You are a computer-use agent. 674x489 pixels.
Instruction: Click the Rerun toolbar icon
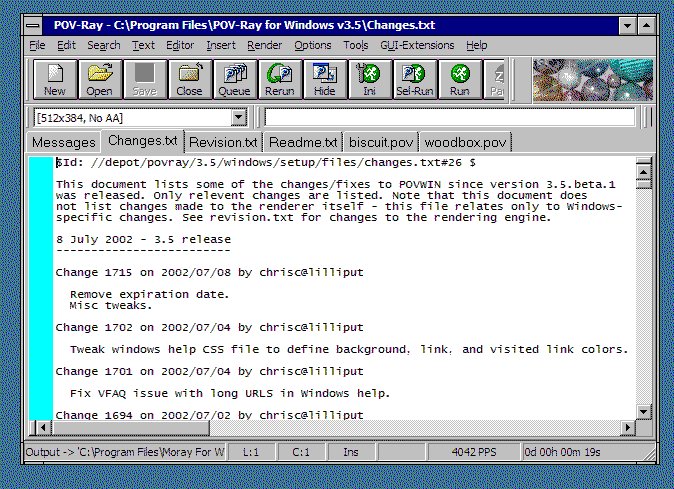pyautogui.click(x=279, y=79)
